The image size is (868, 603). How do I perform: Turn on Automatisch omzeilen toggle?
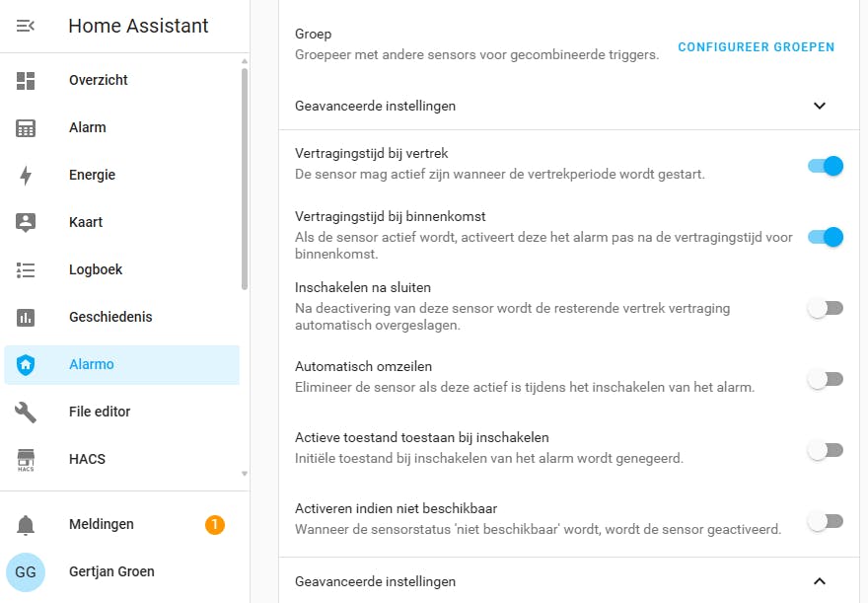click(826, 379)
